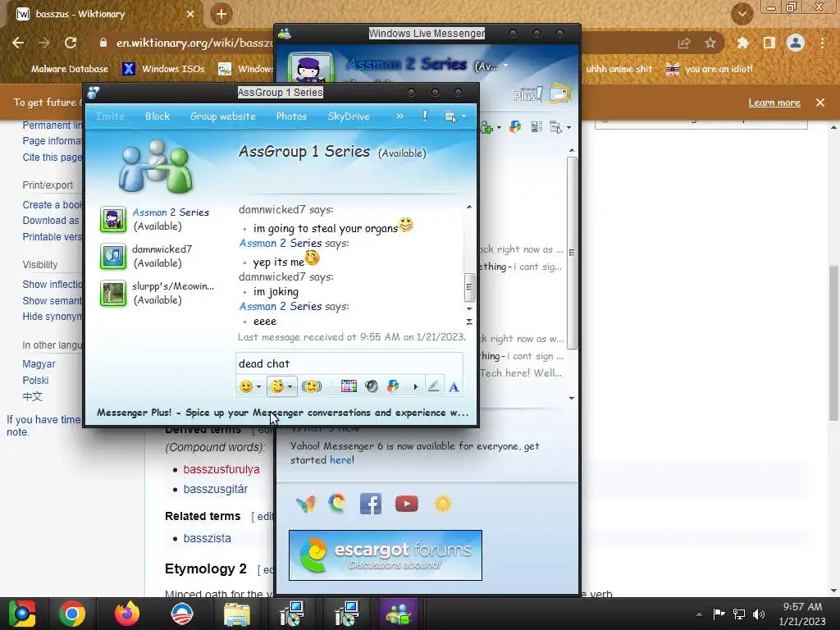Open the basszista link

[208, 538]
